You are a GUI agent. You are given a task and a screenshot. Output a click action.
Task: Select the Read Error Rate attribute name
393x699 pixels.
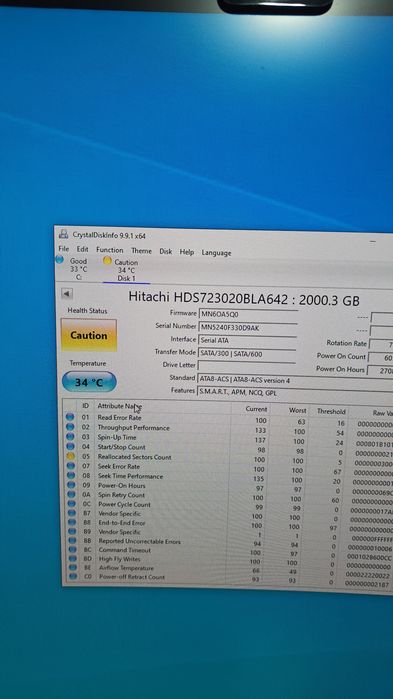[x=119, y=418]
